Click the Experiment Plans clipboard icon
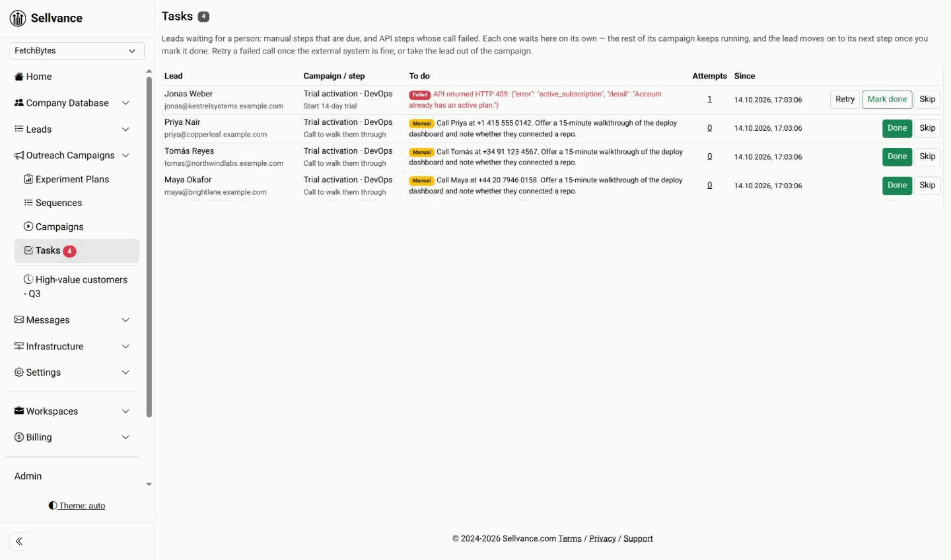This screenshot has width=951, height=560. tap(28, 179)
